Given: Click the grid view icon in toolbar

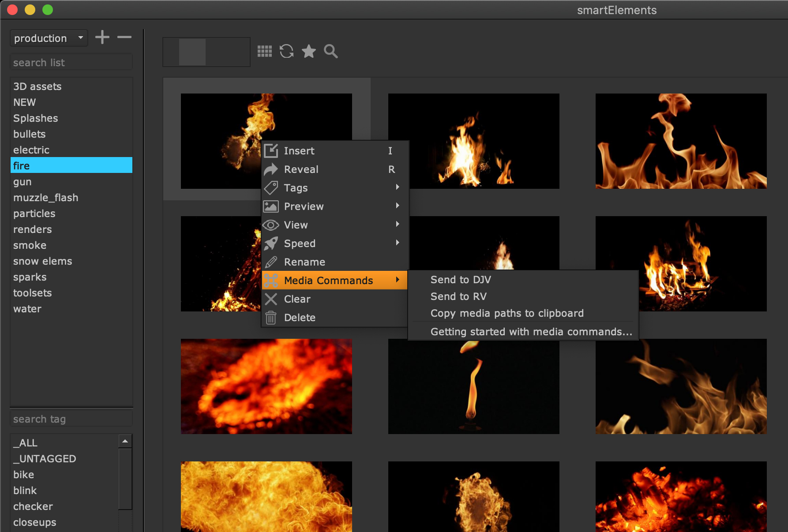Looking at the screenshot, I should [265, 51].
